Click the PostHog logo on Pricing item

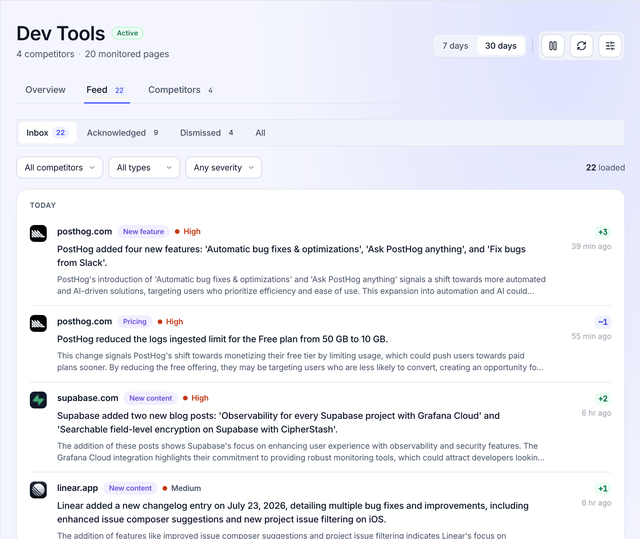pos(38,323)
